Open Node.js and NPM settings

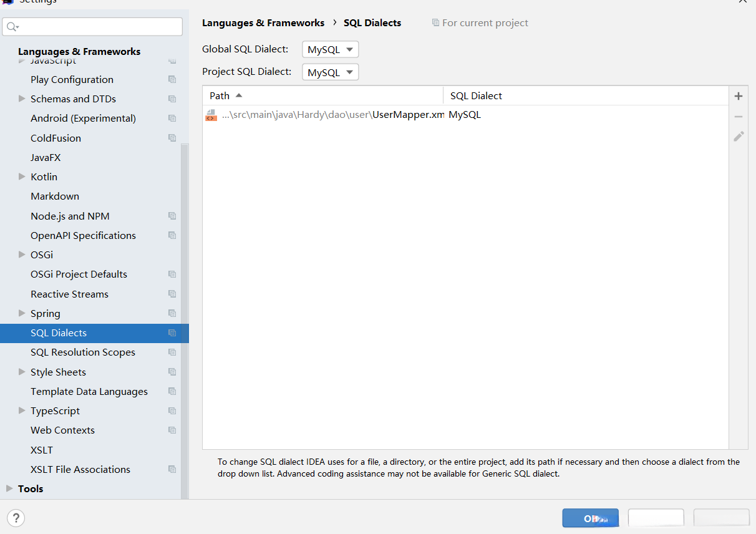[x=70, y=216]
